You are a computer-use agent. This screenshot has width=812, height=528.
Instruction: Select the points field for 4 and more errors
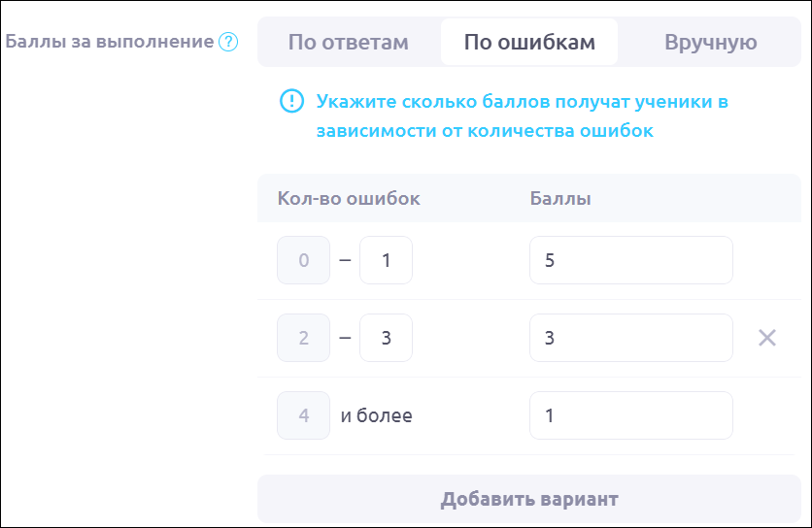tap(630, 415)
